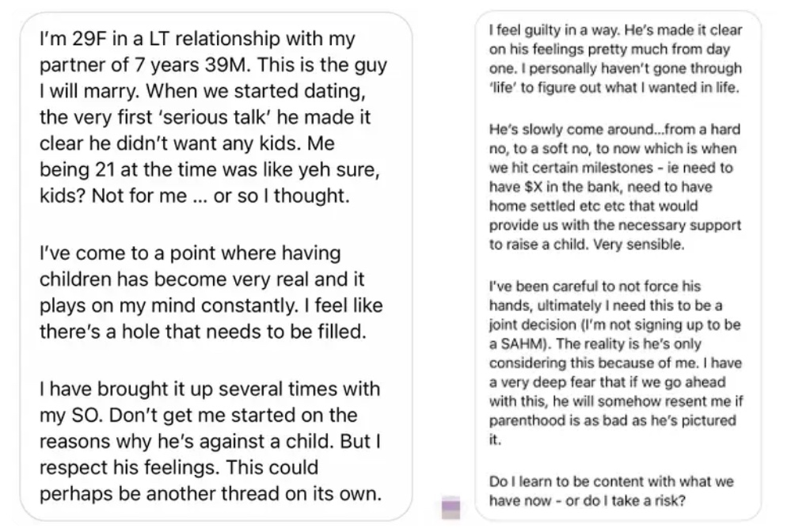Click the closing question "Do I learn to be content"
Screen dimensions: 795x532
coord(611,491)
